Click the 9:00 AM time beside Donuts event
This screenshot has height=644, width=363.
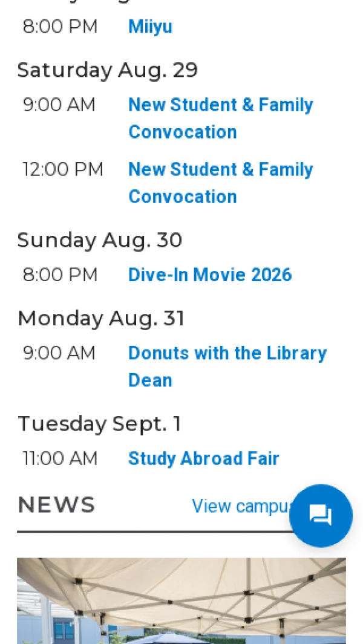[59, 353]
